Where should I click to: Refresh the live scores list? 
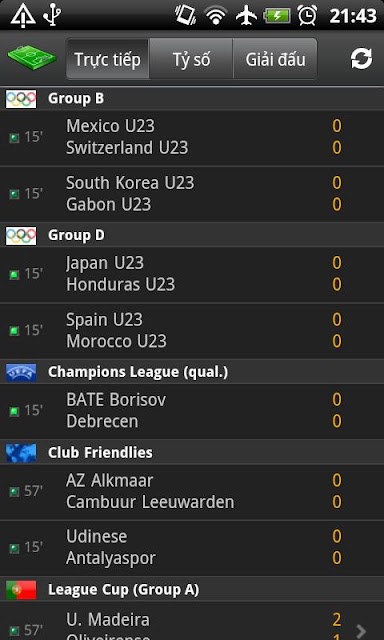tap(361, 59)
